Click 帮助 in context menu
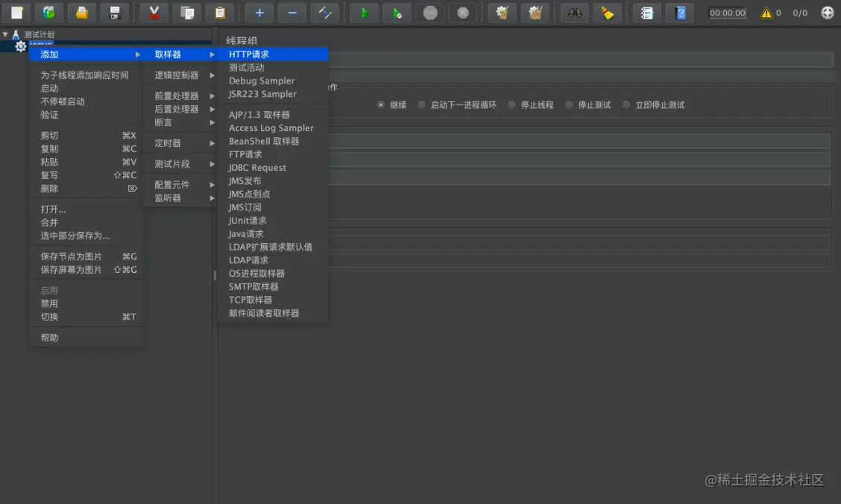Image resolution: width=841 pixels, height=504 pixels. click(86, 337)
